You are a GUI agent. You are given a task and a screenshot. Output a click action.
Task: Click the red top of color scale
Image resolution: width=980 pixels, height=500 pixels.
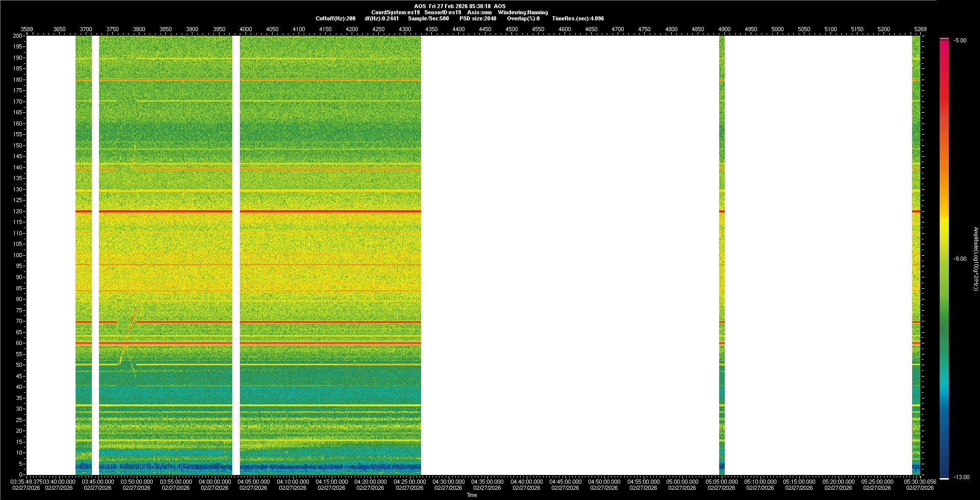[944, 42]
